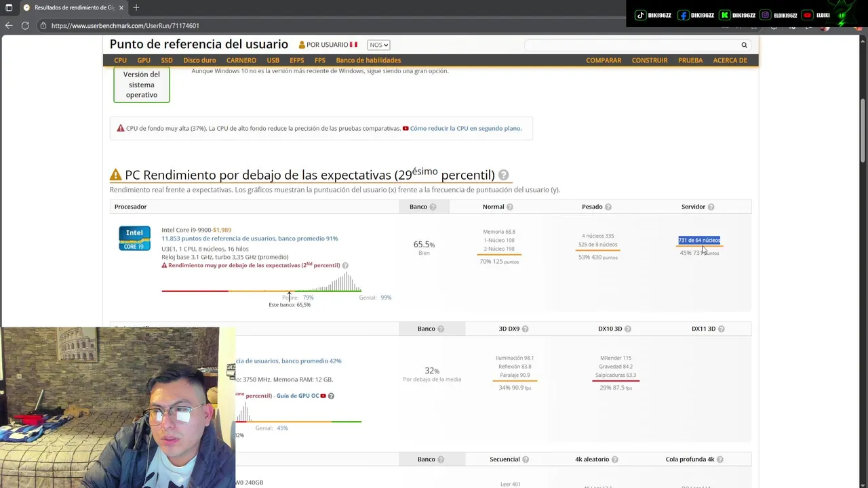Click help icon beside Servidor header
The height and width of the screenshot is (488, 868).
tap(711, 207)
